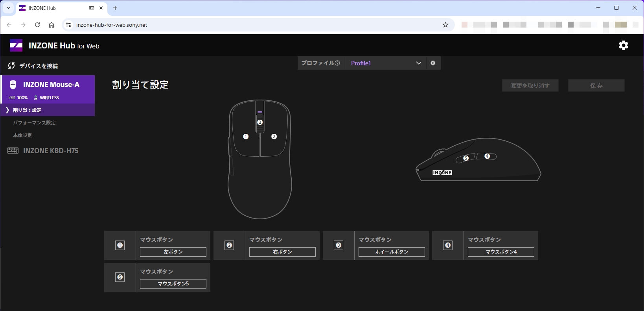Change assignment 左ボタン for button 1

click(173, 252)
